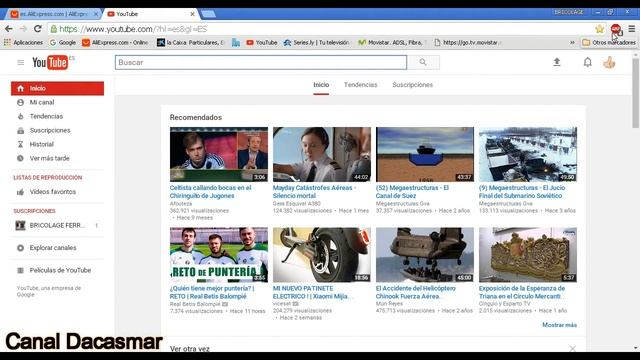The height and width of the screenshot is (360, 640).
Task: Click Mostrar más link
Action: [559, 325]
